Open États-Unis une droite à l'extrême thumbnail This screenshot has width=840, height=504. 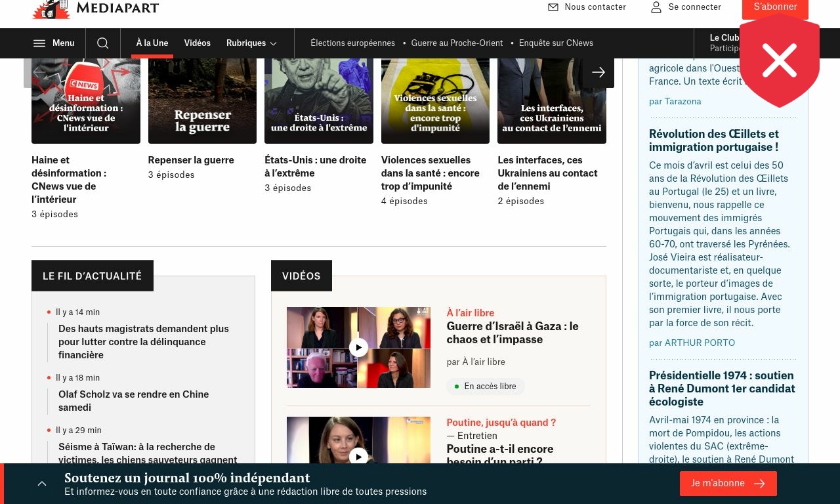click(x=319, y=100)
